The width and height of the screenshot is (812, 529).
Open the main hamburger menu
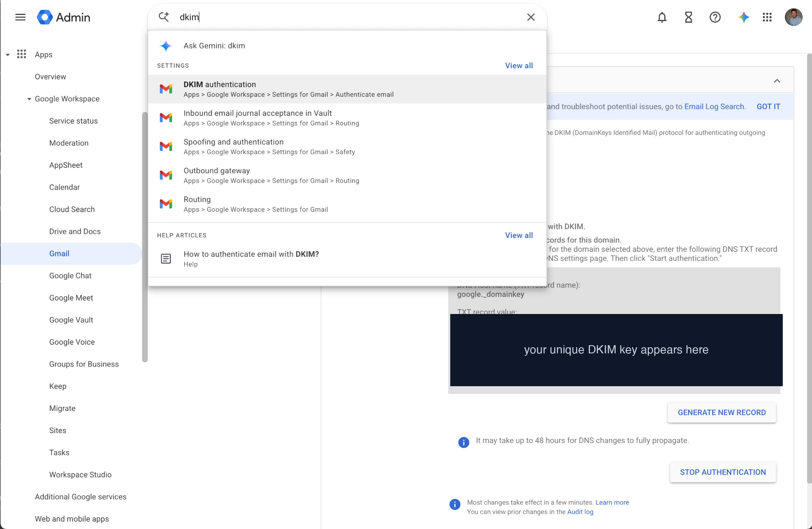20,17
